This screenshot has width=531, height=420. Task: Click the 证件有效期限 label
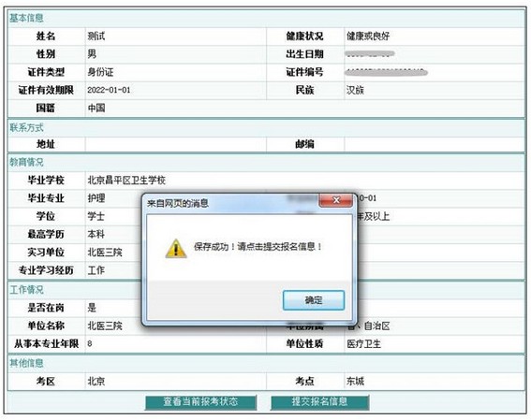coord(46,90)
